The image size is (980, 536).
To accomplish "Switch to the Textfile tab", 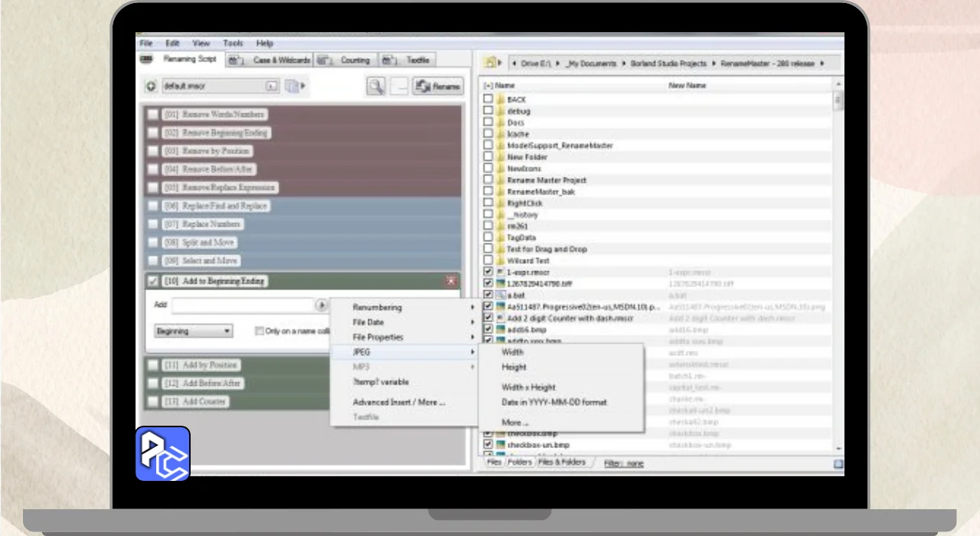I will pyautogui.click(x=407, y=60).
